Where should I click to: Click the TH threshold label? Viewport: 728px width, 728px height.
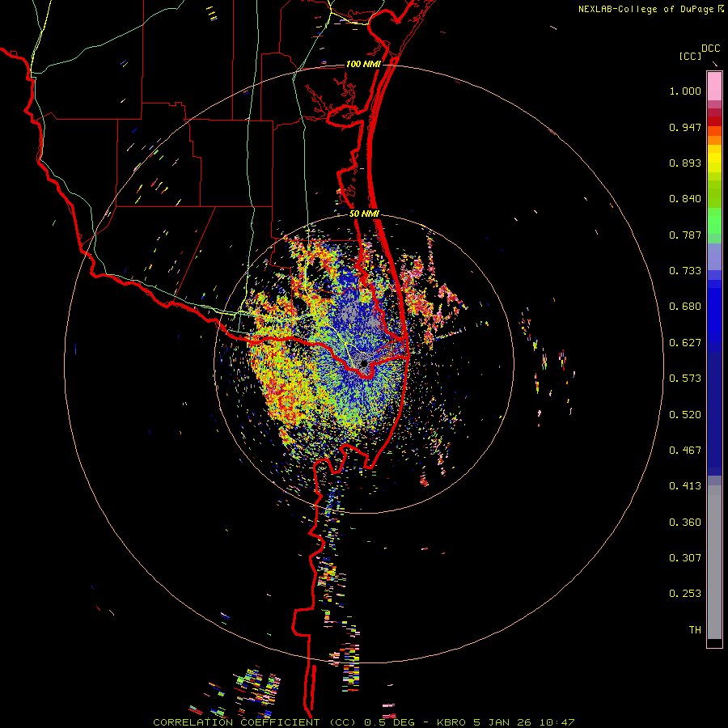point(695,630)
